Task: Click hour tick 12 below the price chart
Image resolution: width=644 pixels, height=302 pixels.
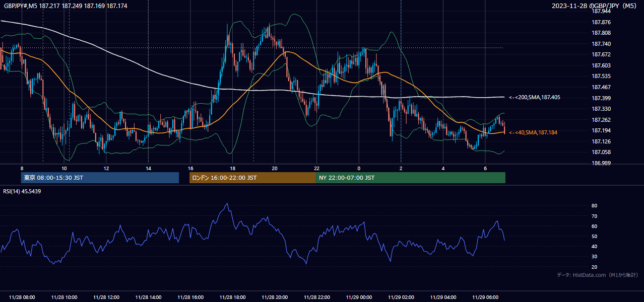Action: click(x=106, y=168)
